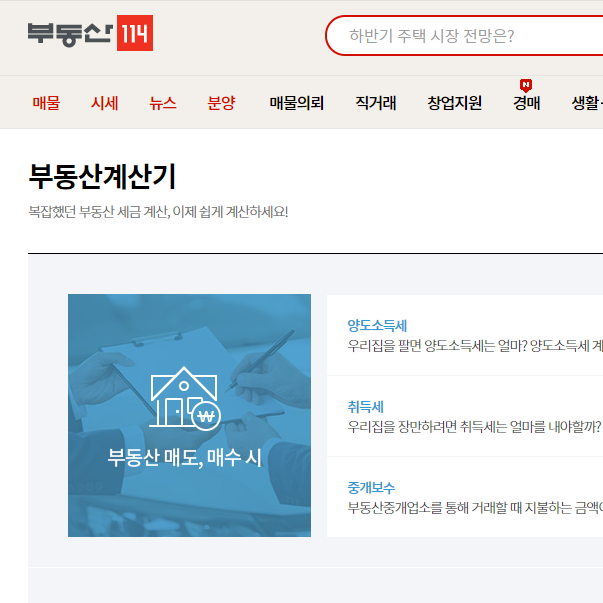Screen dimensions: 603x603
Task: Click the description starting with 우리집을 팔면 양도소득세는 얼마?
Action: click(475, 346)
